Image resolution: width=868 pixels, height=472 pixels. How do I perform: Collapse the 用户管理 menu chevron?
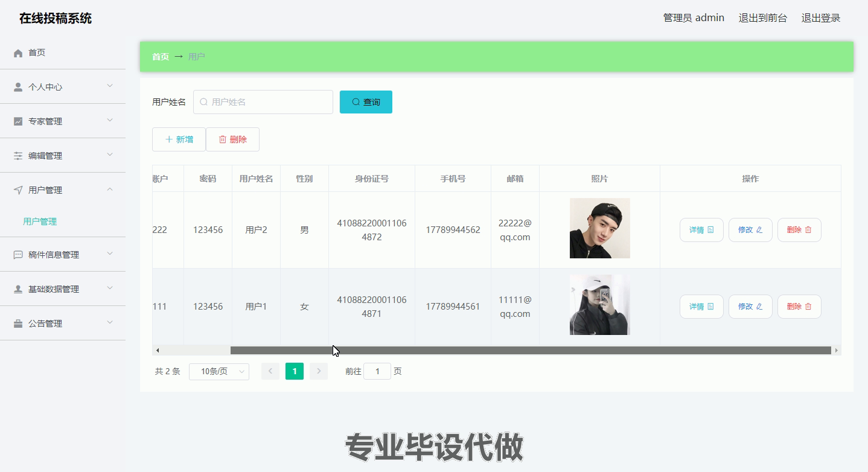[110, 190]
